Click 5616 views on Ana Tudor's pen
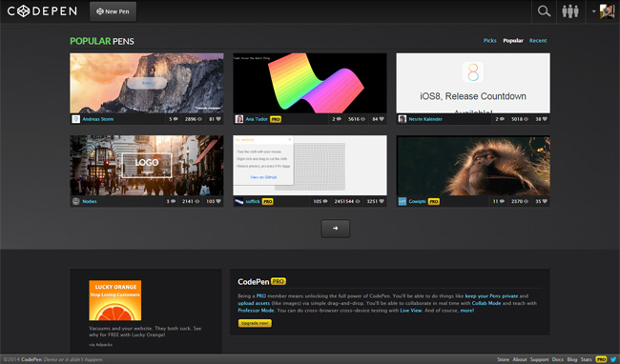Screen dimensions: 620x364 pos(357,119)
